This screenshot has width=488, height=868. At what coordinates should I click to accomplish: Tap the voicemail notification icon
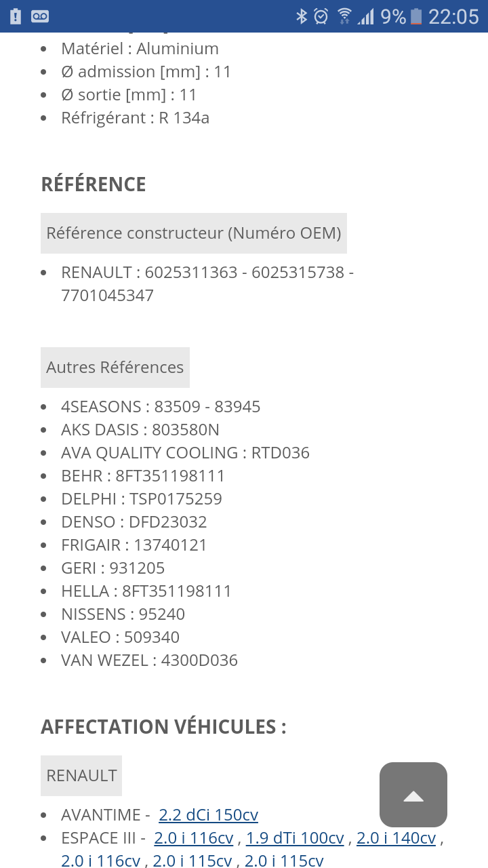(40, 16)
